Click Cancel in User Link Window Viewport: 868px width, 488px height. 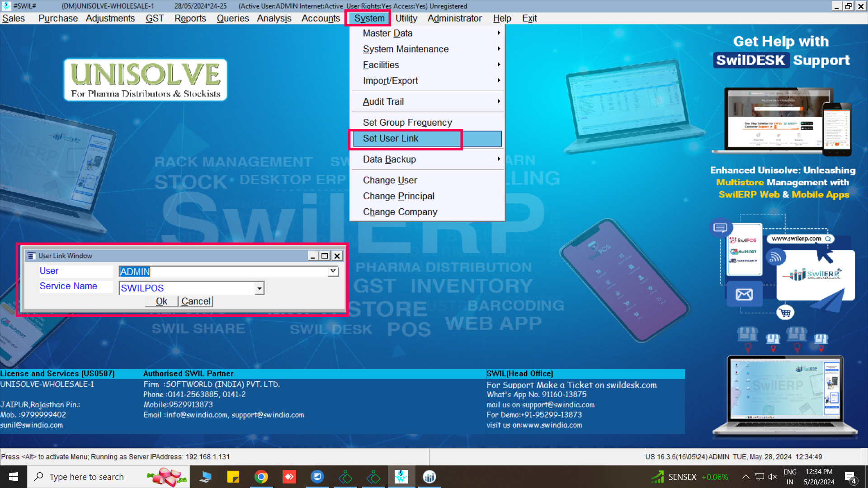[196, 301]
